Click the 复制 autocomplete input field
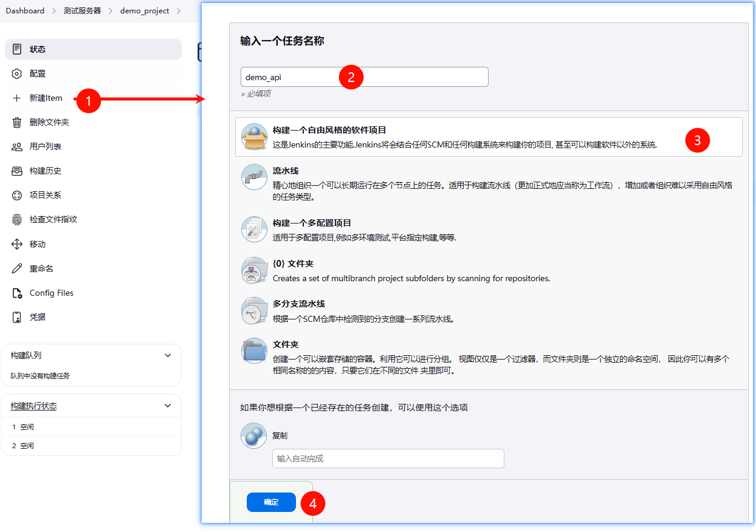Screen dimensions: 756x532 tap(388, 459)
